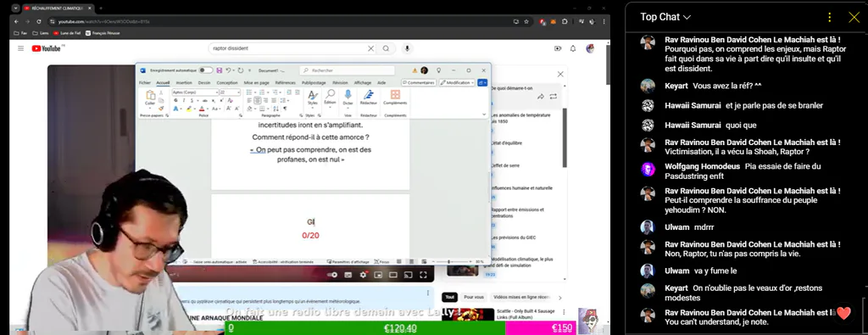
Task: Open the Références ribbon tab
Action: (285, 82)
